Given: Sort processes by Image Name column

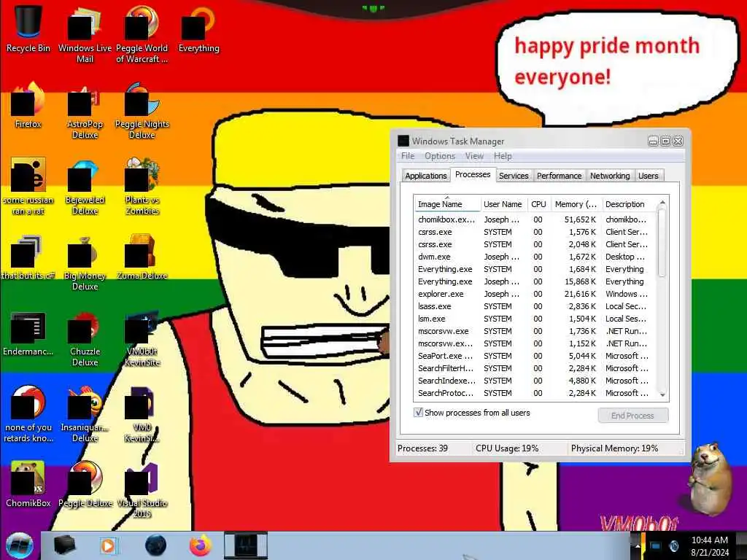Looking at the screenshot, I should point(447,204).
